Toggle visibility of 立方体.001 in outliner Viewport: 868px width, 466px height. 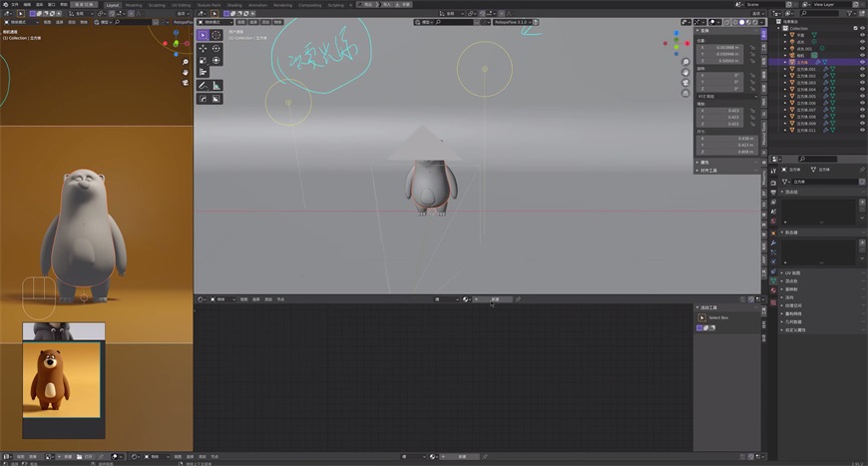point(862,69)
